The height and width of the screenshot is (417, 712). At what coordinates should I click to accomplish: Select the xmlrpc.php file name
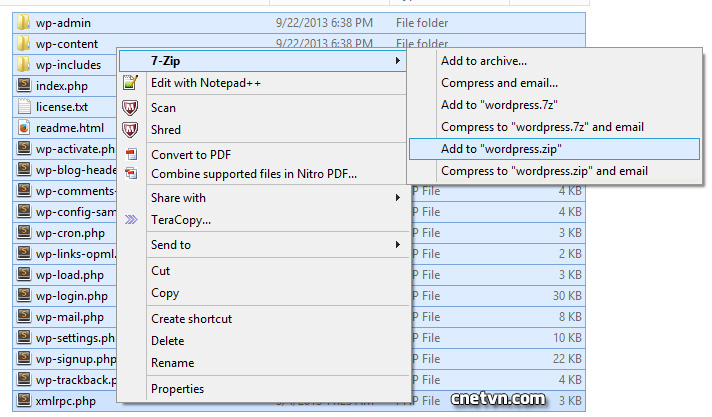pyautogui.click(x=65, y=401)
